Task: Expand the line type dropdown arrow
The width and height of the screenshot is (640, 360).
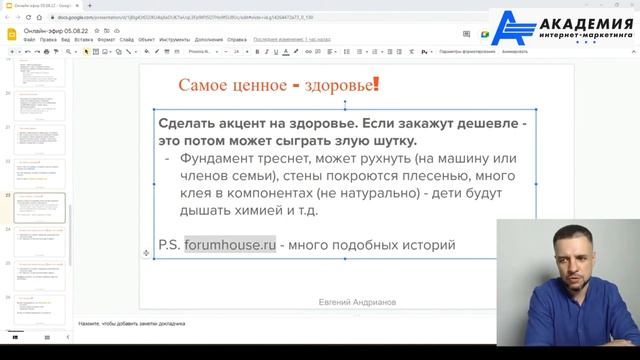Action: coord(136,52)
